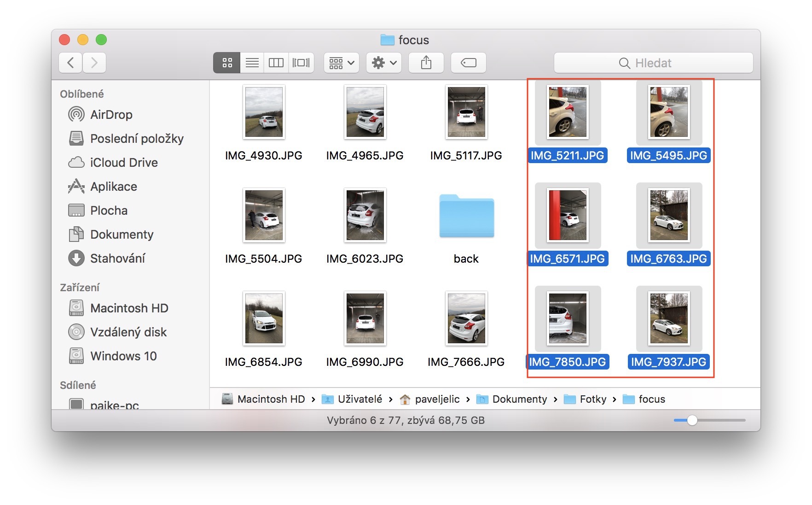812x505 pixels.
Task: Click Dokumenty in the path bar
Action: (511, 399)
